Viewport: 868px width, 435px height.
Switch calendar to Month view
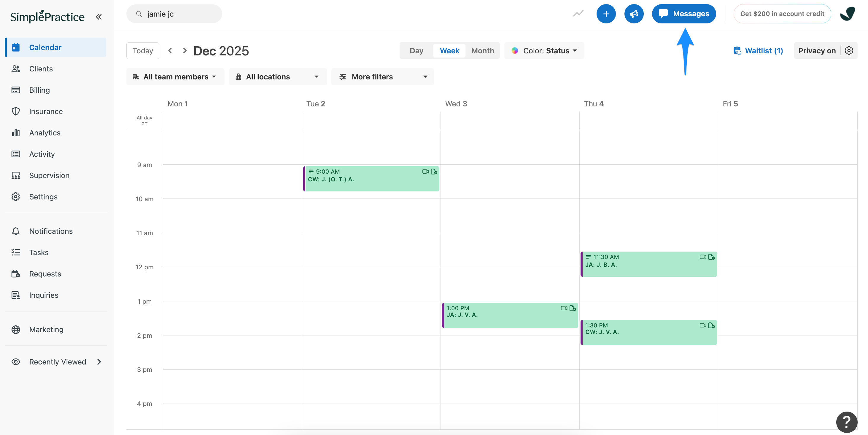(x=483, y=50)
